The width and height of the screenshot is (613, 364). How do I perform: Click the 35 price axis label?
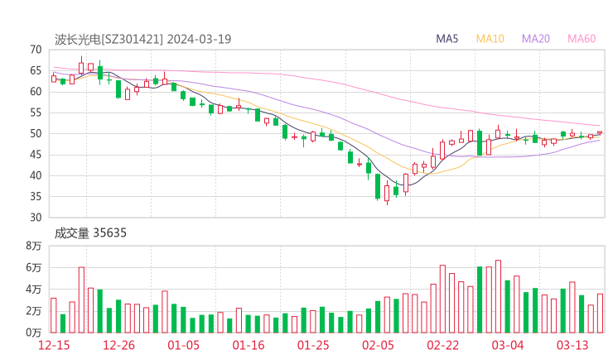[36, 196]
